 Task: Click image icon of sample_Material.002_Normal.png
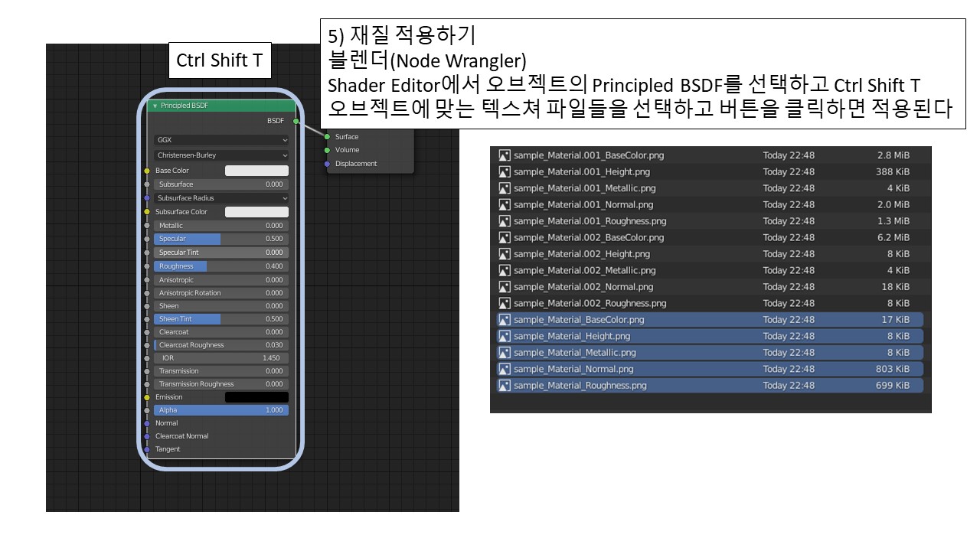pos(505,287)
